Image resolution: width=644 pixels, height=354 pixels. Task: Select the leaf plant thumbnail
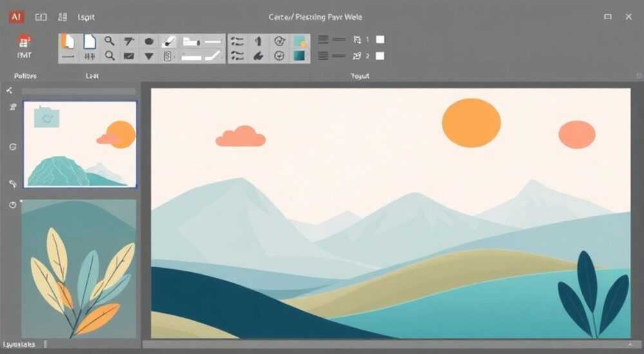coord(79,268)
